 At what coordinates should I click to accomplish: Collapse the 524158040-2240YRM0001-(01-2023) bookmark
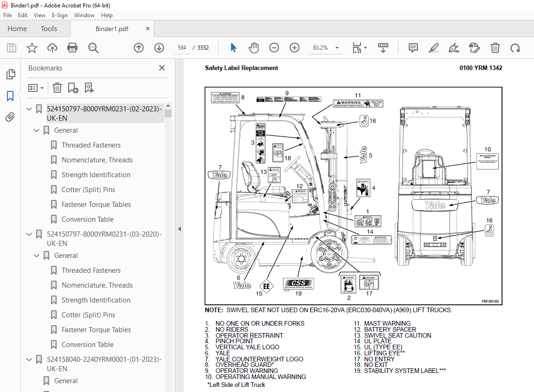pos(29,360)
